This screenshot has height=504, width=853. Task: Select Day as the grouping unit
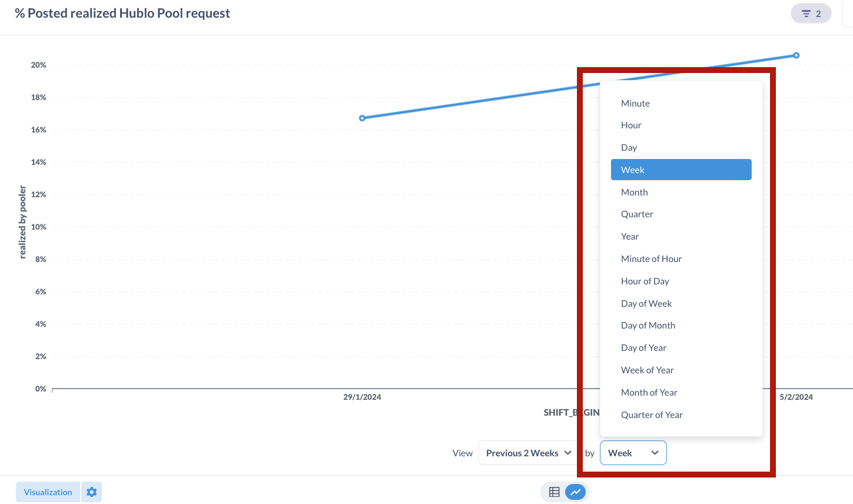[629, 147]
